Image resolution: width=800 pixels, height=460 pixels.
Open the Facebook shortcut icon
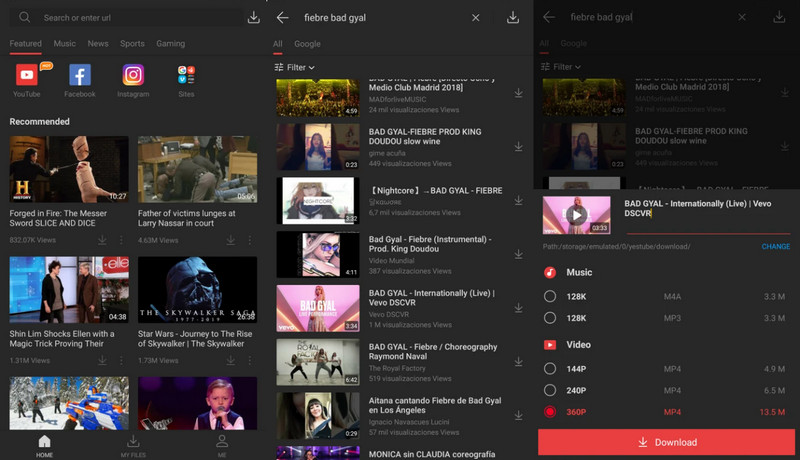(x=80, y=75)
